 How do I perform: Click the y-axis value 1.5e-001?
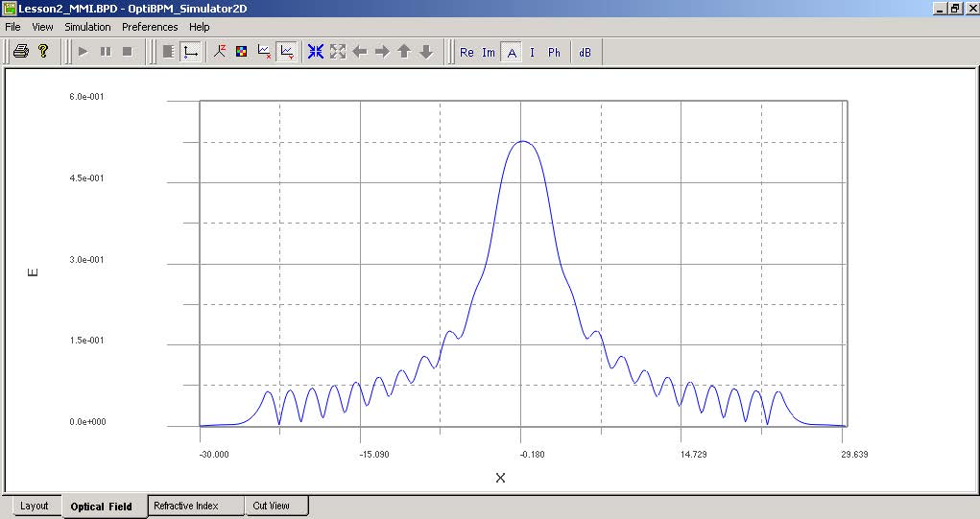tap(87, 341)
